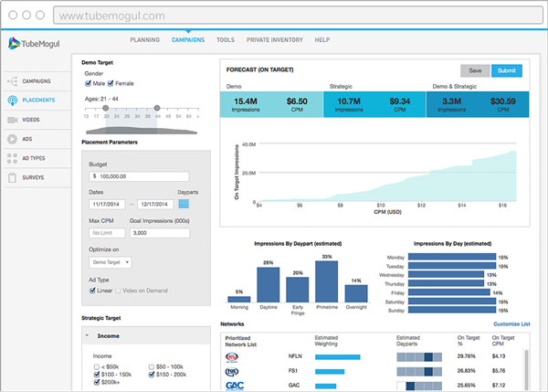
Task: Check the < $50k income box
Action: click(x=97, y=366)
